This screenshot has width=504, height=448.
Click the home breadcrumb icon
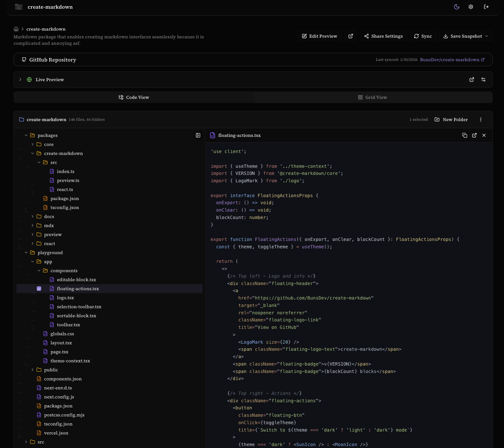pos(16,29)
